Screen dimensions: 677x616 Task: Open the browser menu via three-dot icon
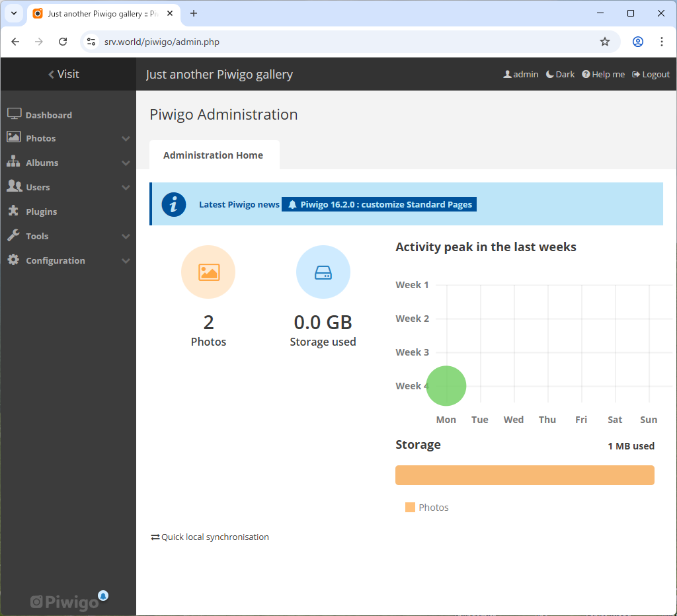662,41
